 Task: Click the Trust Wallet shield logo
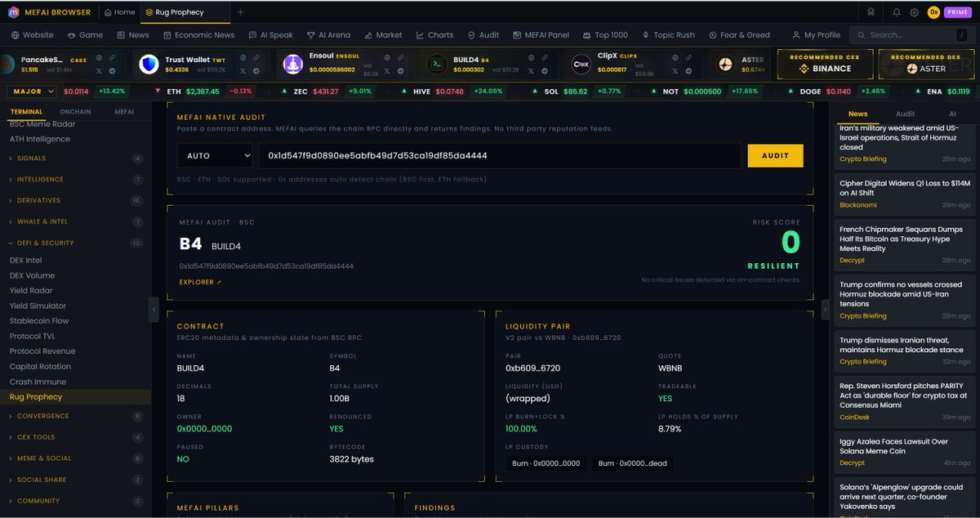[149, 65]
